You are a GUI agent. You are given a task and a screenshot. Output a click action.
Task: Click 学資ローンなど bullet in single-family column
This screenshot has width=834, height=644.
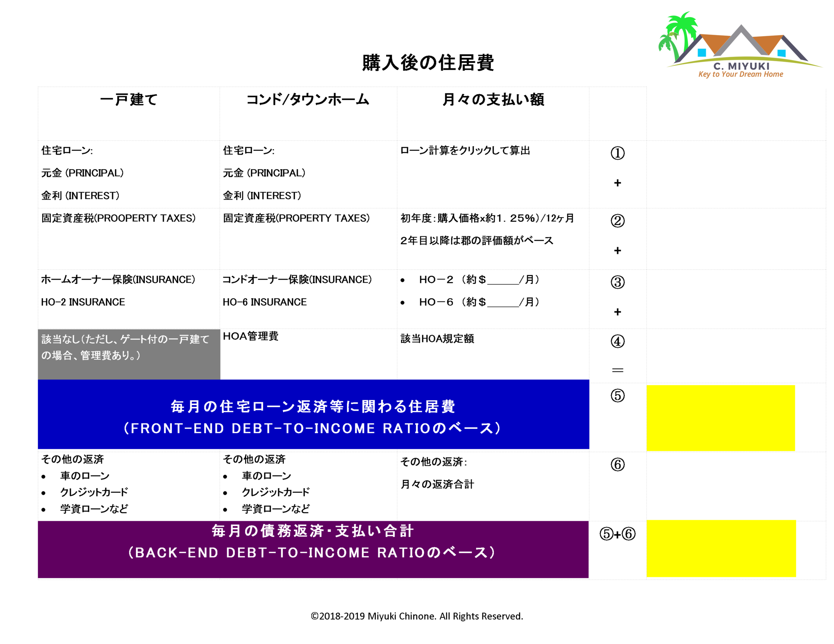[94, 509]
